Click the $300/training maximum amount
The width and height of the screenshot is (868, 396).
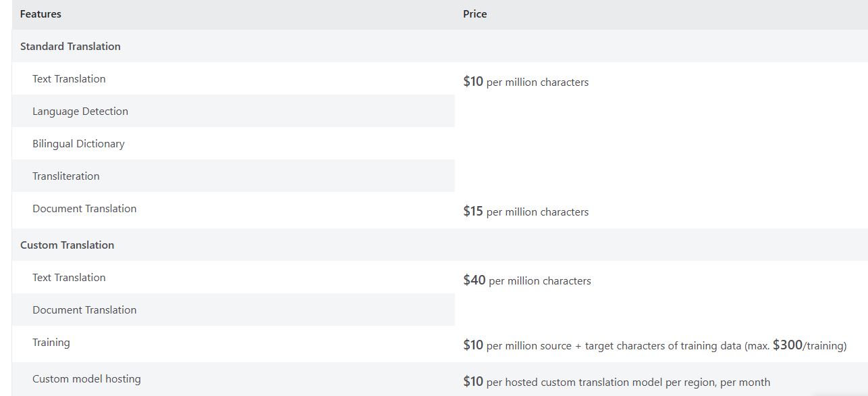(809, 345)
